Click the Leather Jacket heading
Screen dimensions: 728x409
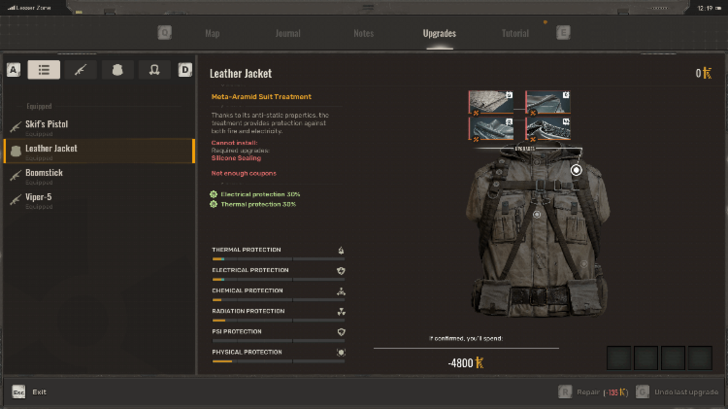[240, 73]
